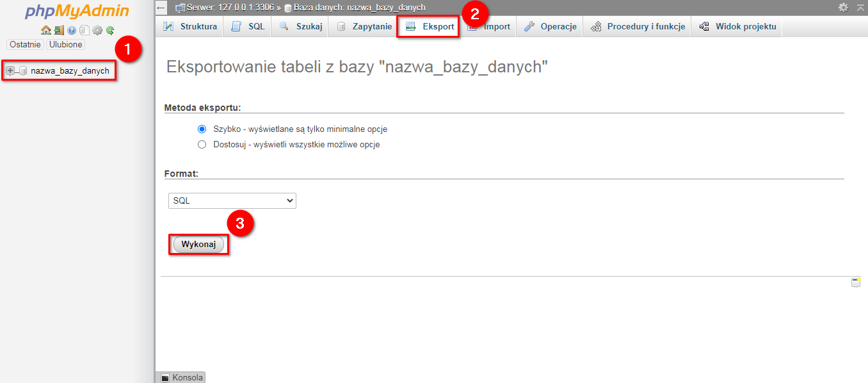This screenshot has width=868, height=383.
Task: Open the SQL documentation pages icon
Action: pyautogui.click(x=84, y=30)
